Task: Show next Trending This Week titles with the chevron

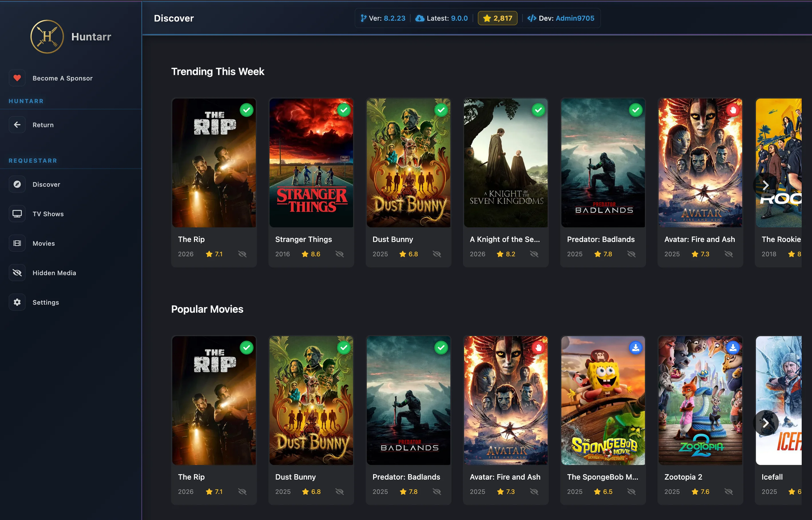Action: click(x=766, y=185)
